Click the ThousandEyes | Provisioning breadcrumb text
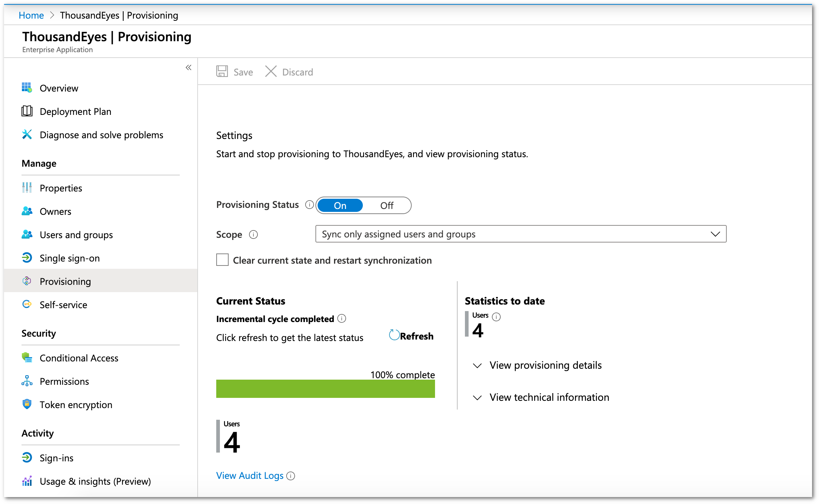The width and height of the screenshot is (819, 504). pos(119,15)
